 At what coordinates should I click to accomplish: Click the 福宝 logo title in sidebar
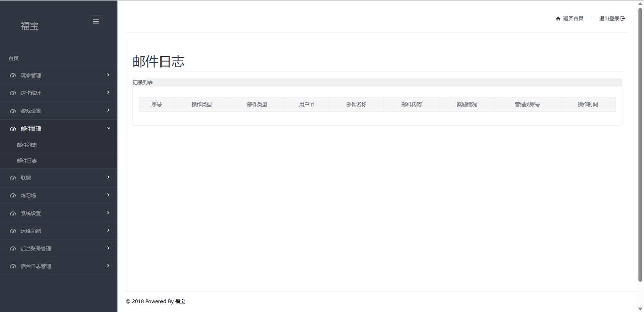tap(30, 26)
